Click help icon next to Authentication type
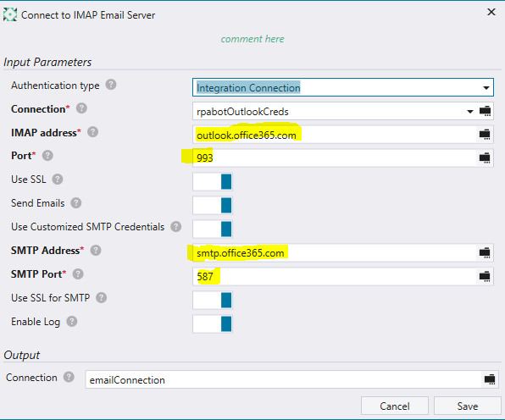 pyautogui.click(x=111, y=85)
